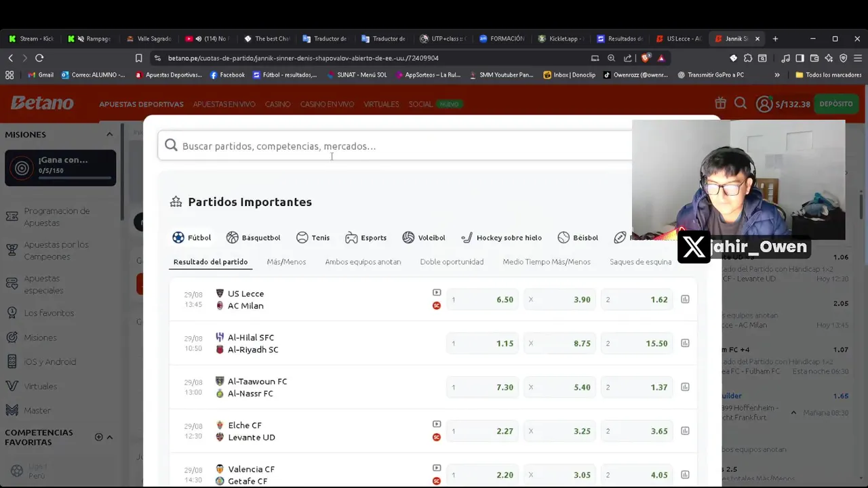Image resolution: width=868 pixels, height=488 pixels.
Task: Bet on US Lecce win at 6.50
Action: tap(483, 300)
